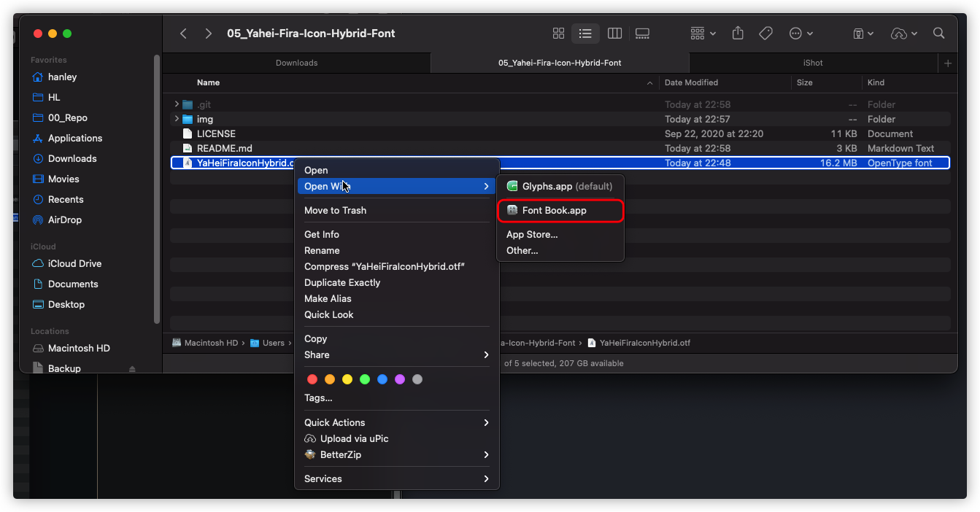Choose Other… in Open With submenu
This screenshot has width=980, height=512.
click(560, 250)
